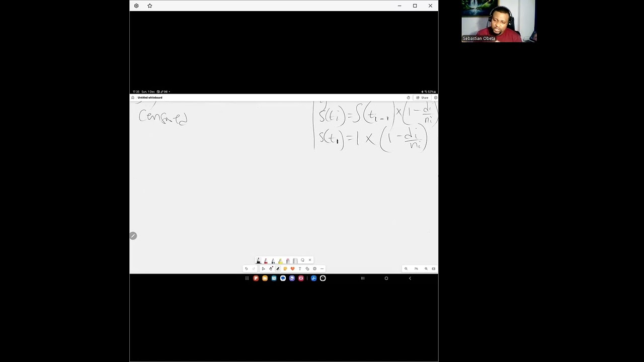
Task: Choose the yellow highlighter pen
Action: click(x=280, y=260)
